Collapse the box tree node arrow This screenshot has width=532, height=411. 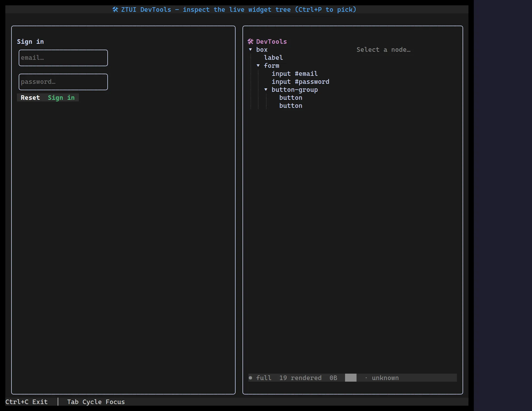tap(250, 50)
